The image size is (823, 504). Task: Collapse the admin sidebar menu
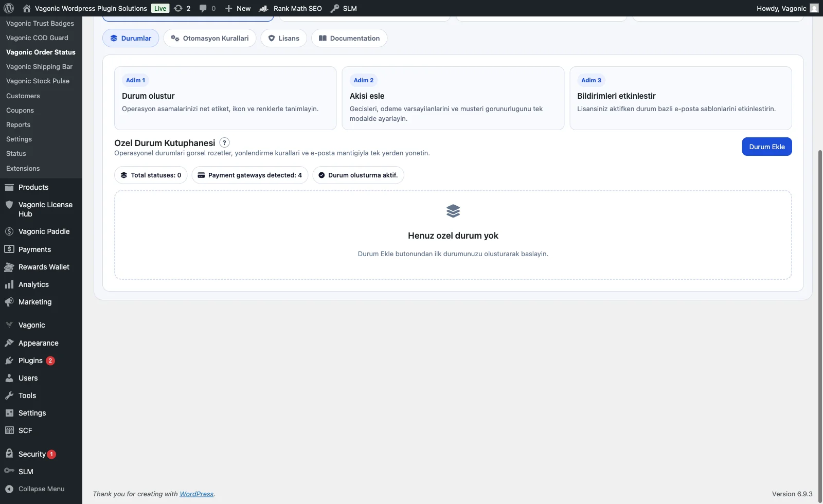click(41, 489)
